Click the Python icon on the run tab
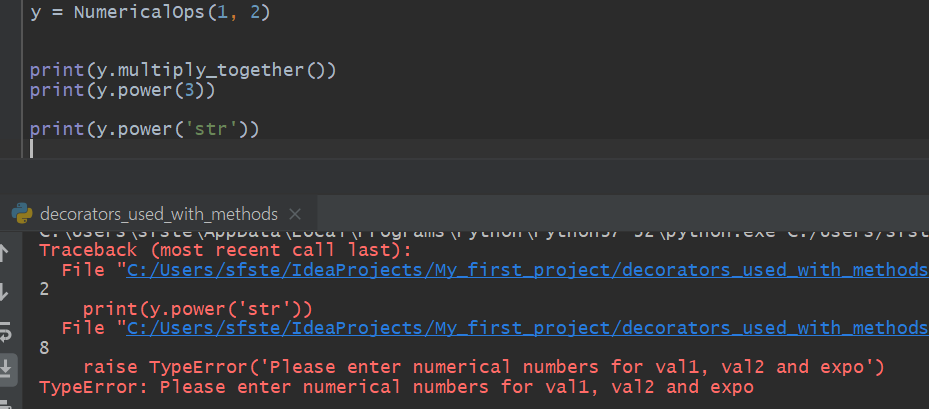 [21, 214]
